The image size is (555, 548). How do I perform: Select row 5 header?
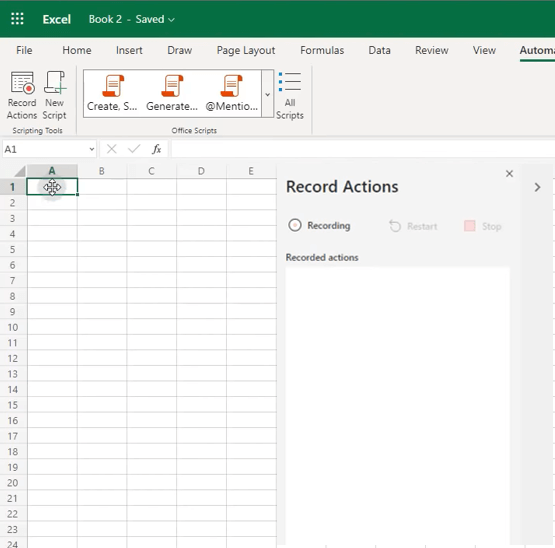coord(13,249)
